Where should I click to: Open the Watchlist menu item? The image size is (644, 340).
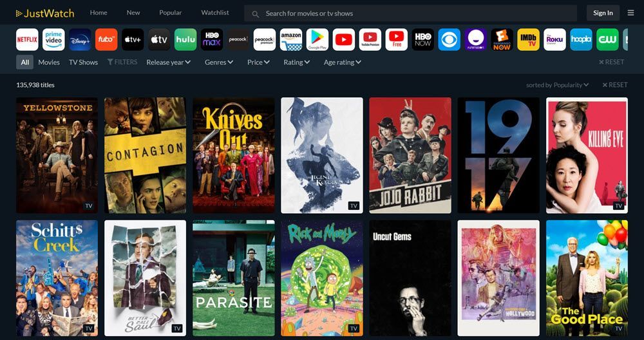point(215,13)
